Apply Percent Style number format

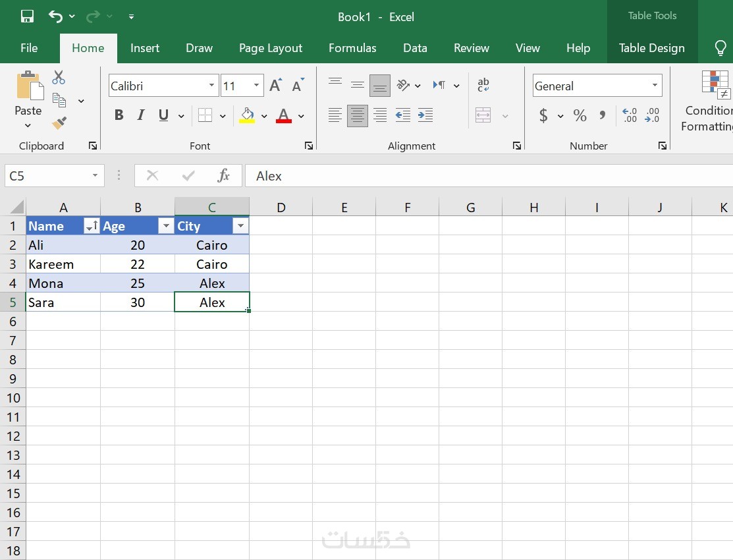580,115
